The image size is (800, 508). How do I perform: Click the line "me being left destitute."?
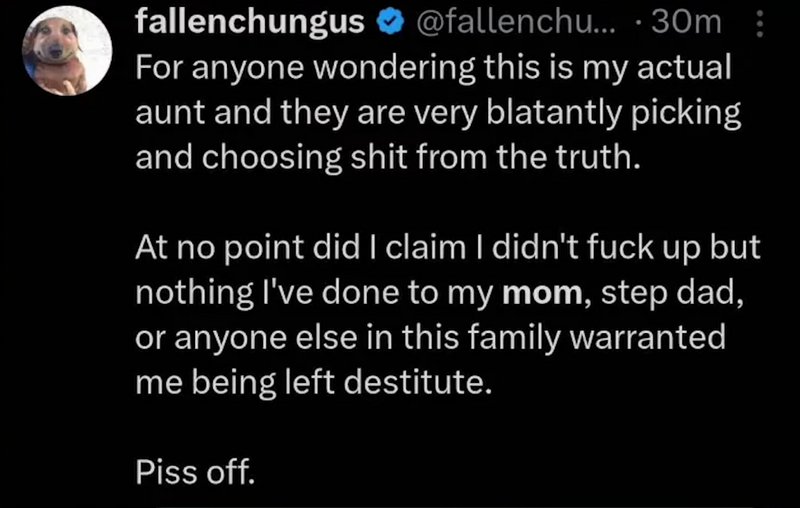[x=314, y=383]
